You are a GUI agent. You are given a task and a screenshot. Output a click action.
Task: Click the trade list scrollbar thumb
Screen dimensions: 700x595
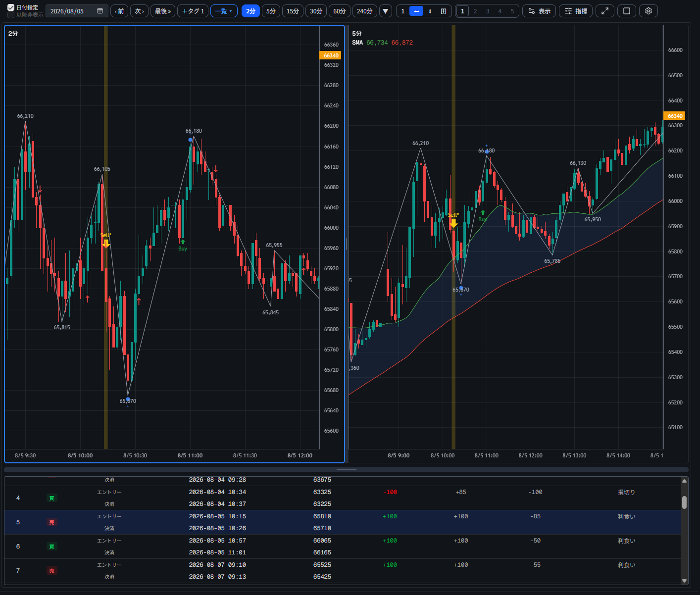click(x=684, y=502)
